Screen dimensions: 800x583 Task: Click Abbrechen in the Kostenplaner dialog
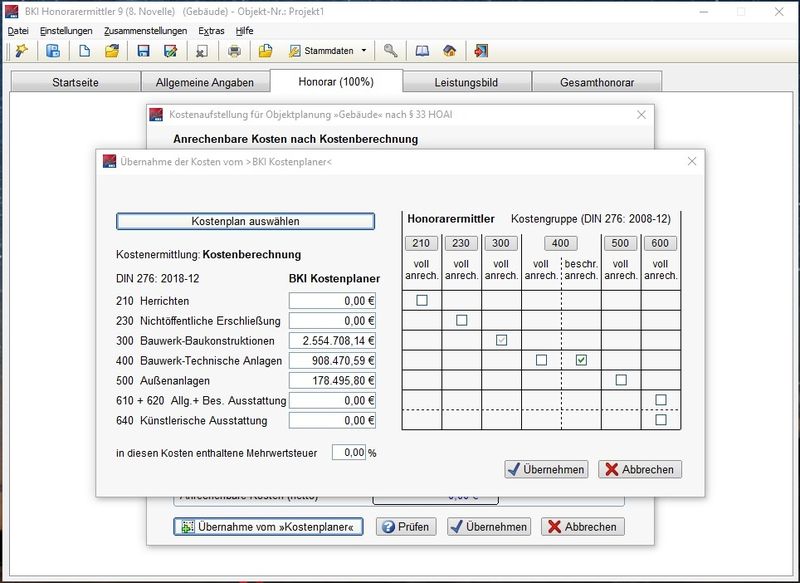coord(640,469)
